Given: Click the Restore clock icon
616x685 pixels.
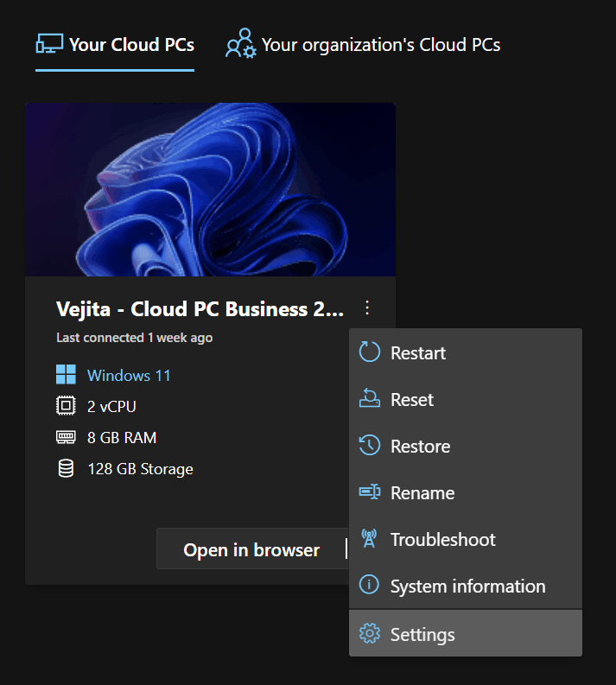Looking at the screenshot, I should click(x=370, y=445).
